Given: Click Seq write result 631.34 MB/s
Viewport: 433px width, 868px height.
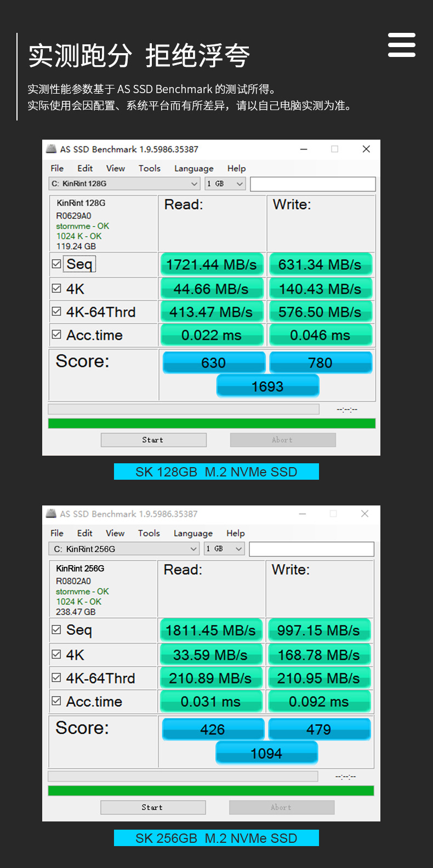Looking at the screenshot, I should click(320, 265).
